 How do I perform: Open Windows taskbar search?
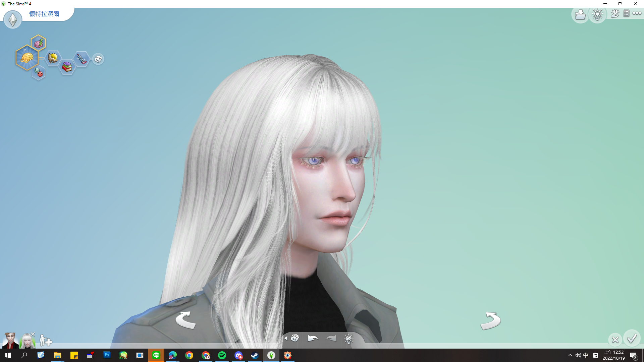pyautogui.click(x=24, y=355)
